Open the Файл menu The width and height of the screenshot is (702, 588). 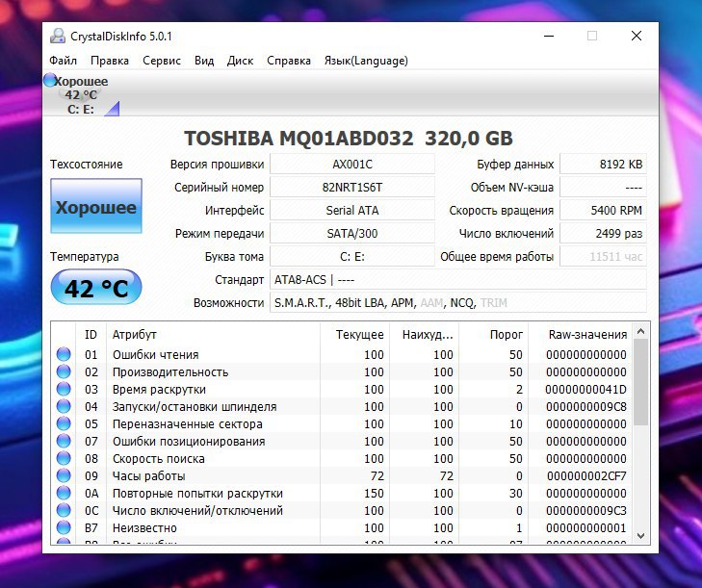point(63,61)
